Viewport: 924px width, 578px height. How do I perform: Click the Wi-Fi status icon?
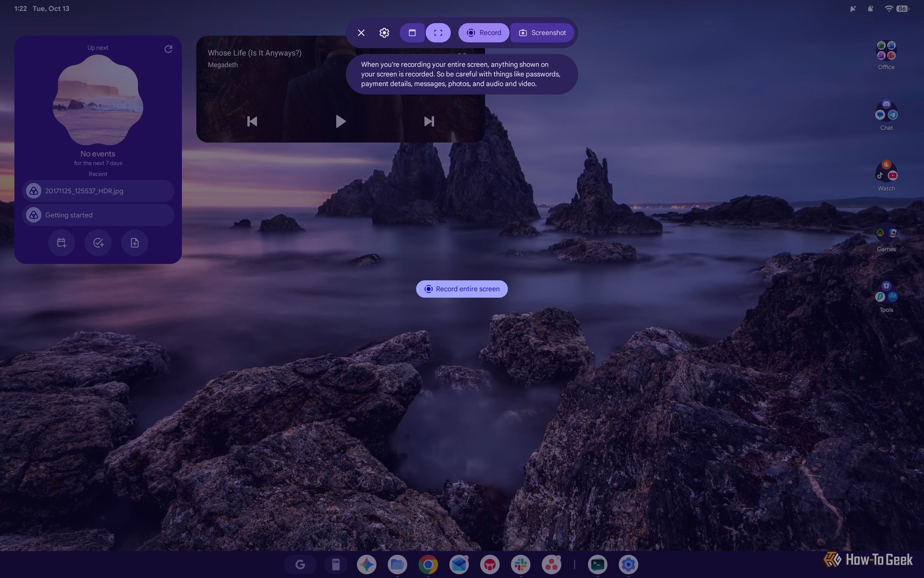(x=888, y=8)
